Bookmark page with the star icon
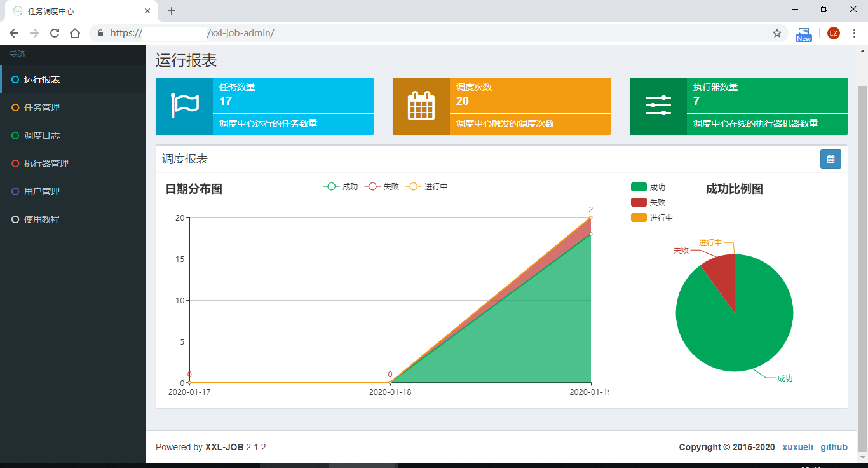Viewport: 868px width, 468px height. [x=777, y=33]
